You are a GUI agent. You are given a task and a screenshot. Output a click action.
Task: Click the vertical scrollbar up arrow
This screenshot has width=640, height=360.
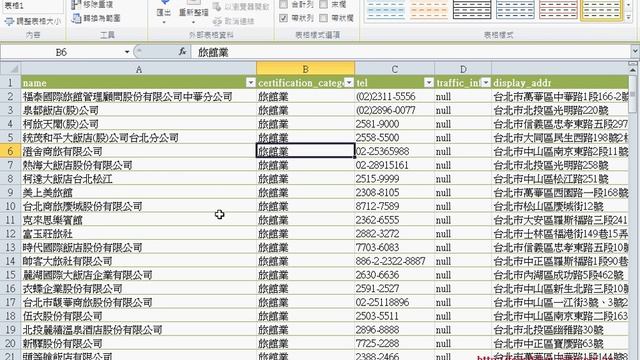pos(633,70)
